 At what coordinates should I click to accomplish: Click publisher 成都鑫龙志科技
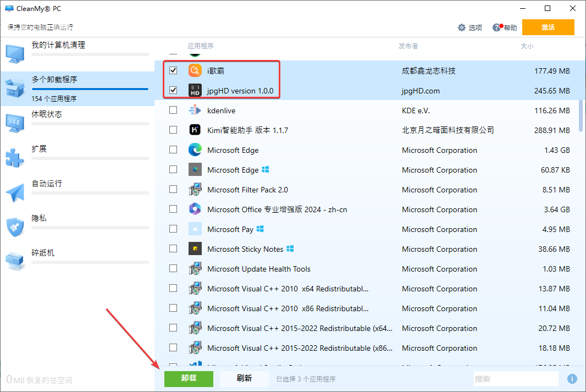(429, 70)
